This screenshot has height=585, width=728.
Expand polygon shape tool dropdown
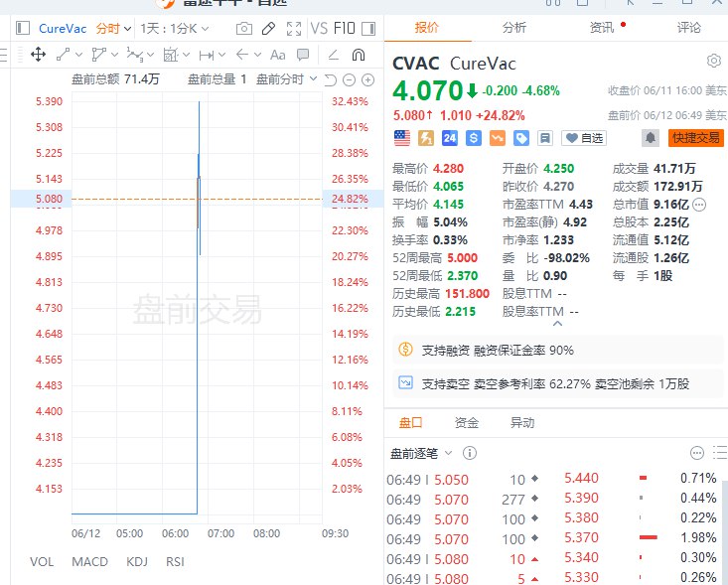point(114,55)
